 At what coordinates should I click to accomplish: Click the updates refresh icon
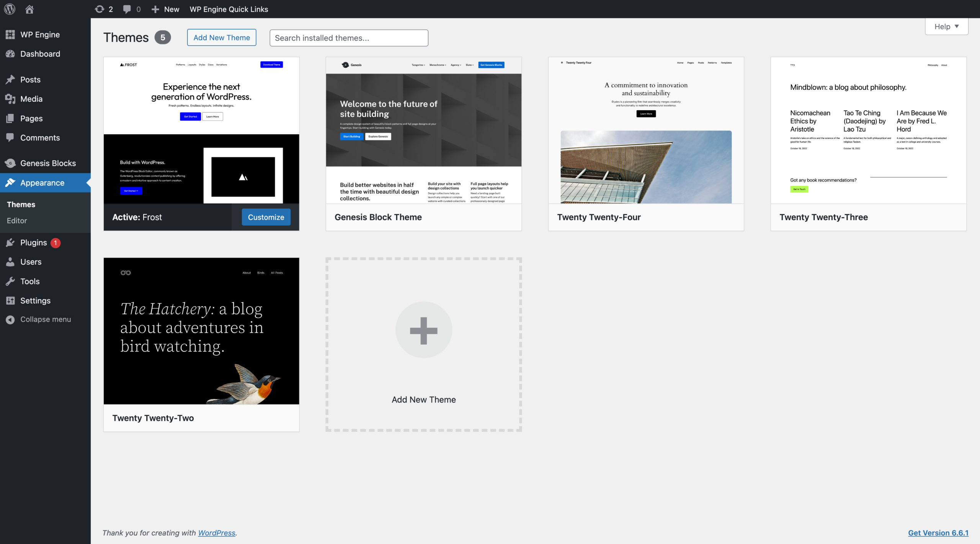click(x=100, y=9)
